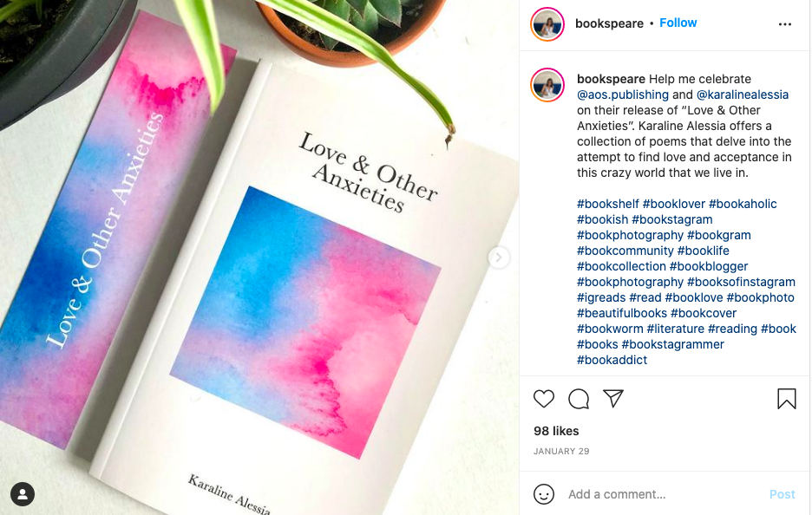Focus the Add a comment field
Screen dimensions: 812x515
pos(663,494)
